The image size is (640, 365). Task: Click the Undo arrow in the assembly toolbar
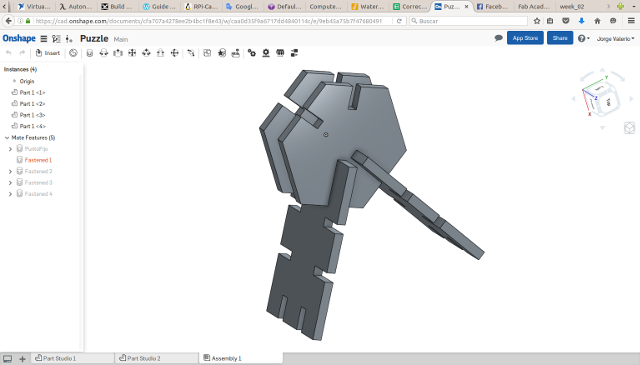coord(9,53)
